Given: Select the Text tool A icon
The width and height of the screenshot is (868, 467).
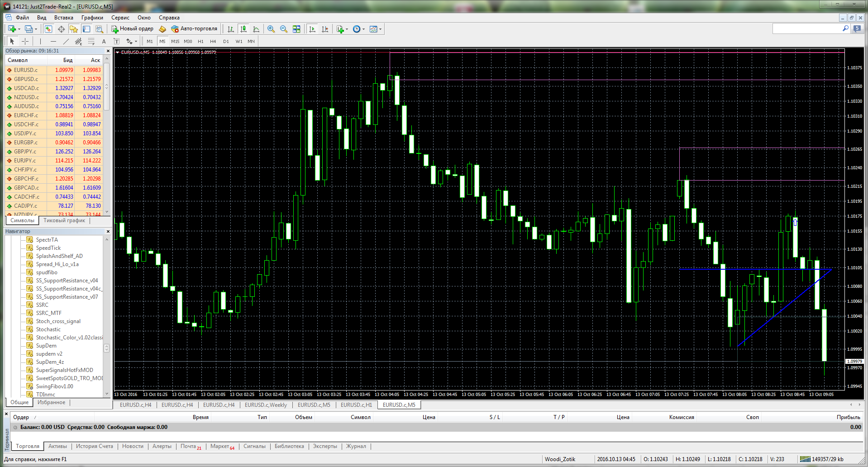Looking at the screenshot, I should tap(104, 41).
